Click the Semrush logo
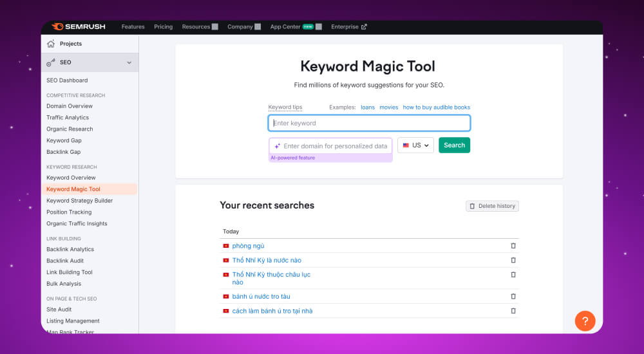Image resolution: width=644 pixels, height=354 pixels. coord(79,26)
